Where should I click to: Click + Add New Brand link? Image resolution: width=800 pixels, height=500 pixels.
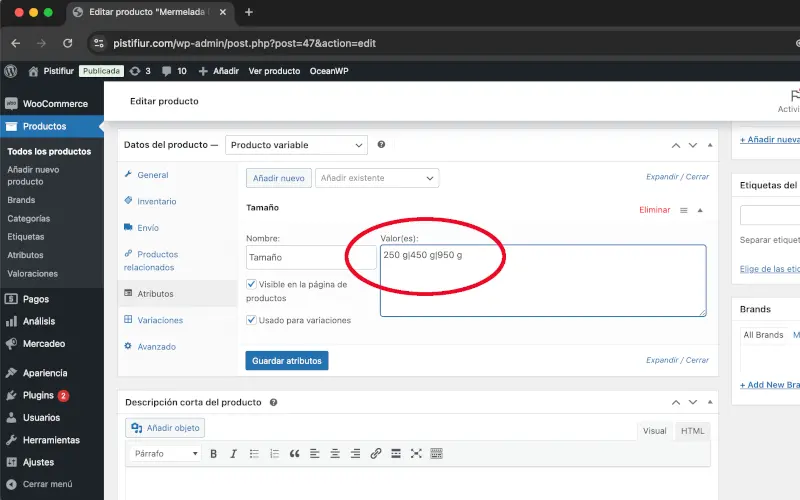pyautogui.click(x=770, y=385)
